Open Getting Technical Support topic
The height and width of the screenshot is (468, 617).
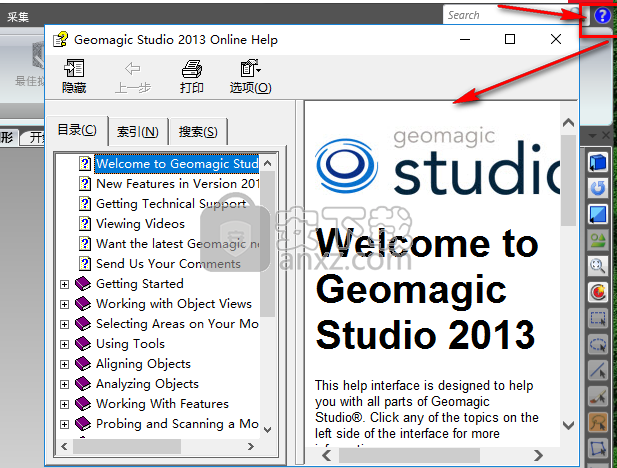coord(171,203)
